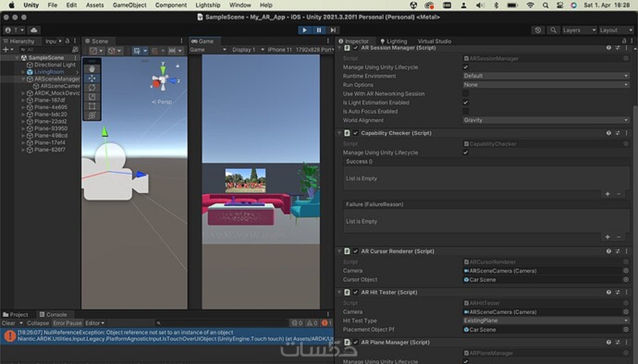The width and height of the screenshot is (638, 364).
Task: Toggle Collapse in the Console
Action: [38, 323]
